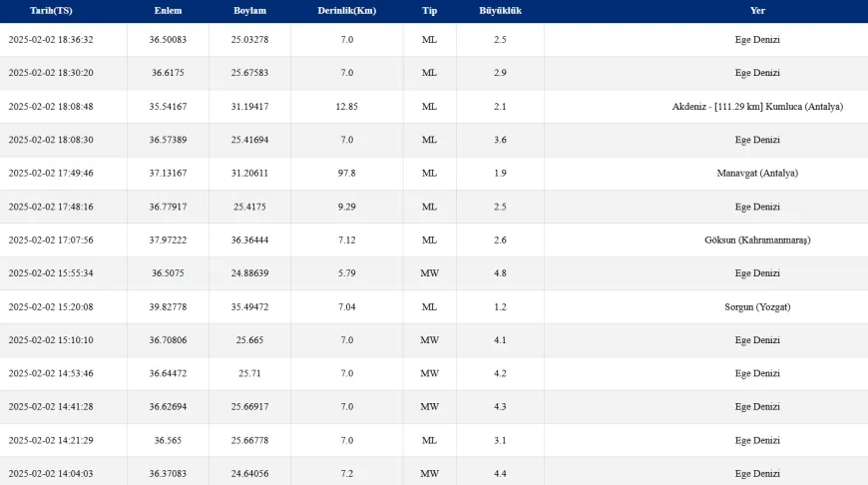Image resolution: width=868 pixels, height=485 pixels.
Task: Sort by the Büyüklük column header
Action: coord(501,11)
